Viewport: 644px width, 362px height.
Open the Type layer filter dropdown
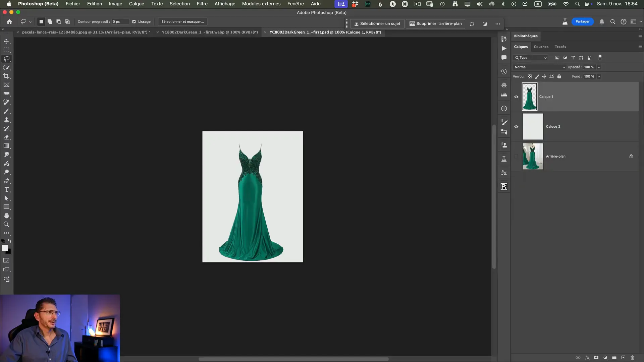[531, 58]
